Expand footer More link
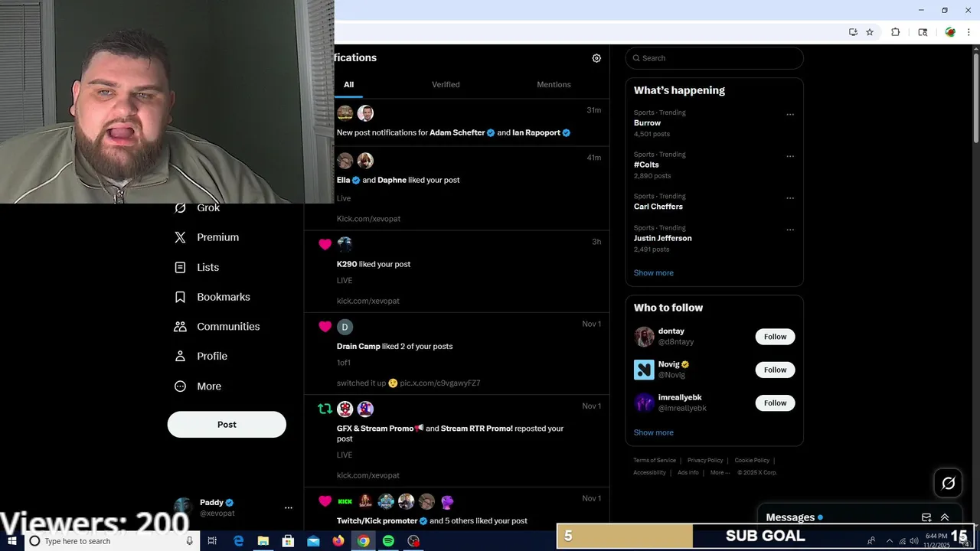 pyautogui.click(x=720, y=473)
